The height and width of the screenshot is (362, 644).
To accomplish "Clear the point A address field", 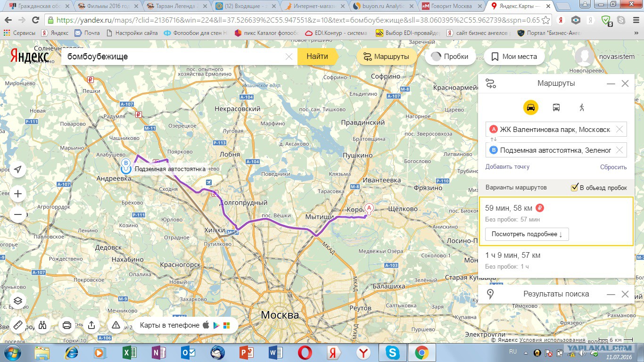I will click(619, 129).
